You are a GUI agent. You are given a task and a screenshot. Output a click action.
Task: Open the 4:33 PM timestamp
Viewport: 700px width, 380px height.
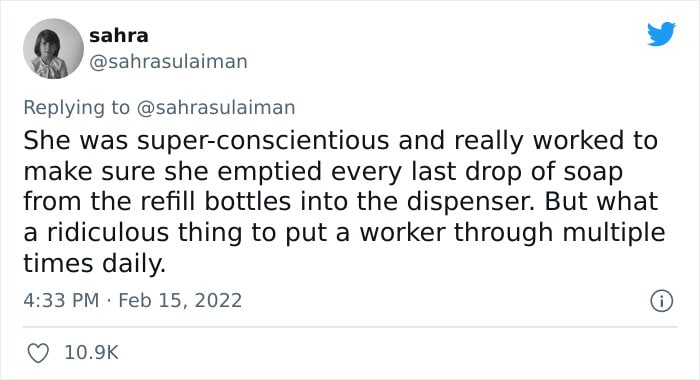click(61, 300)
